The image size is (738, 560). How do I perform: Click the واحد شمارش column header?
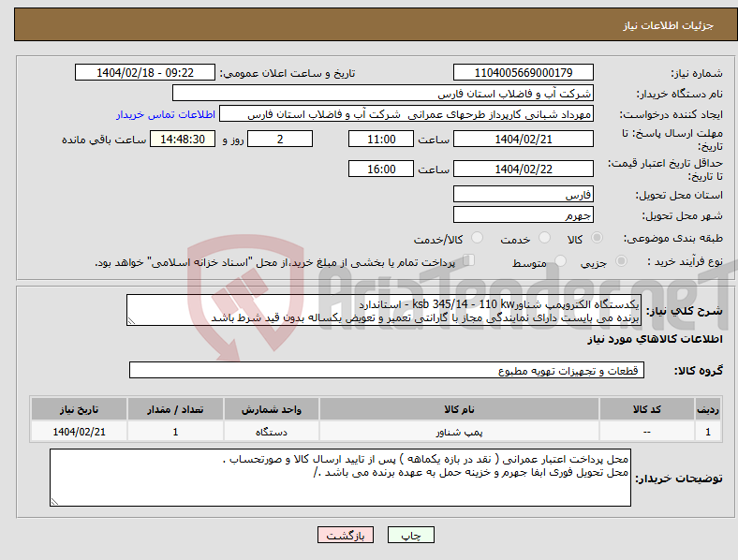click(272, 409)
